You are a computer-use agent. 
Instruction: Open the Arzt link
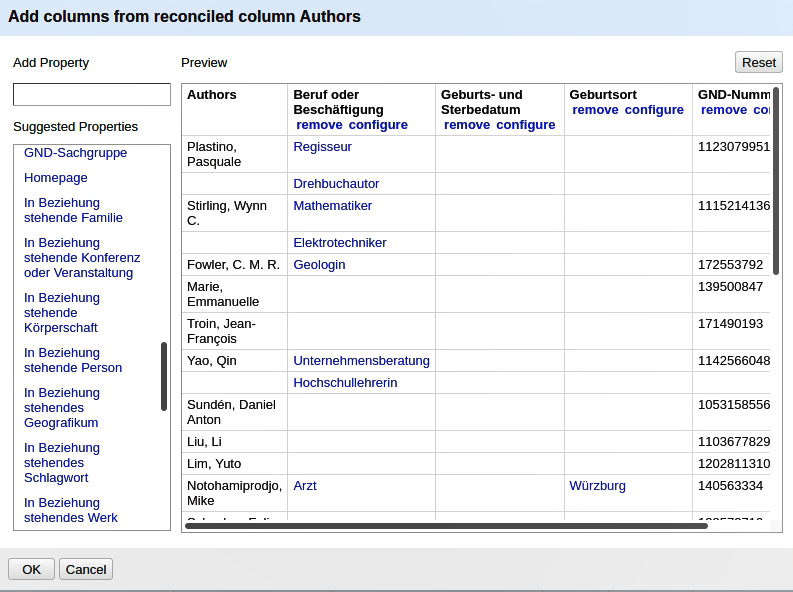(x=305, y=486)
